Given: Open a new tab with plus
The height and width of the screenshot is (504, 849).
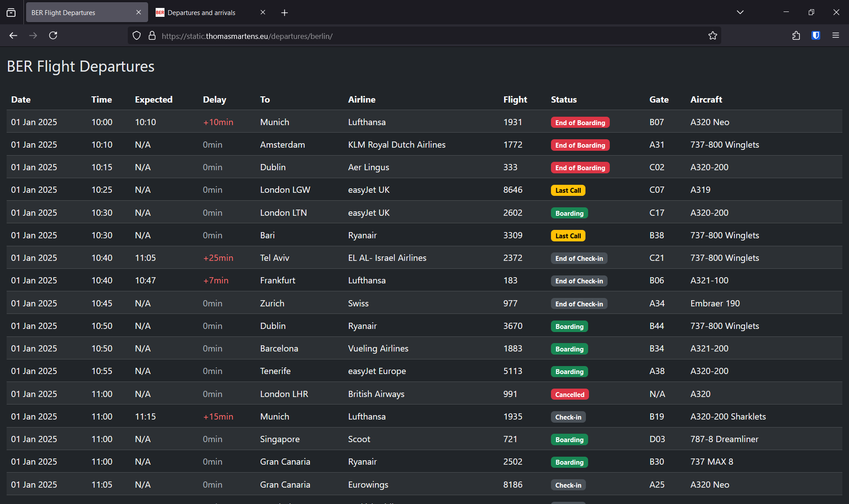Looking at the screenshot, I should [284, 12].
